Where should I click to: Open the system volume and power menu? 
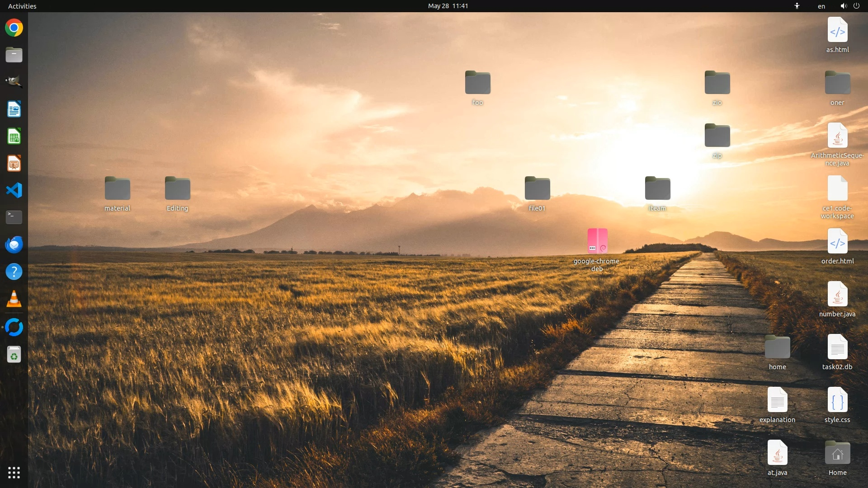tap(850, 6)
